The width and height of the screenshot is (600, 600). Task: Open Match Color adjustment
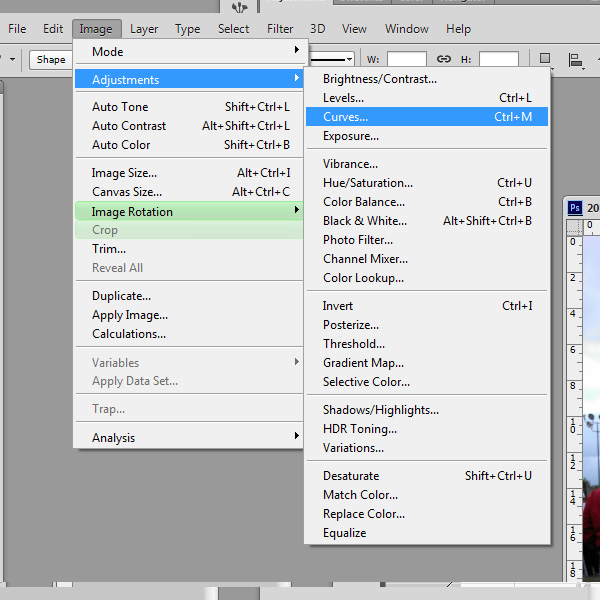coord(427,495)
